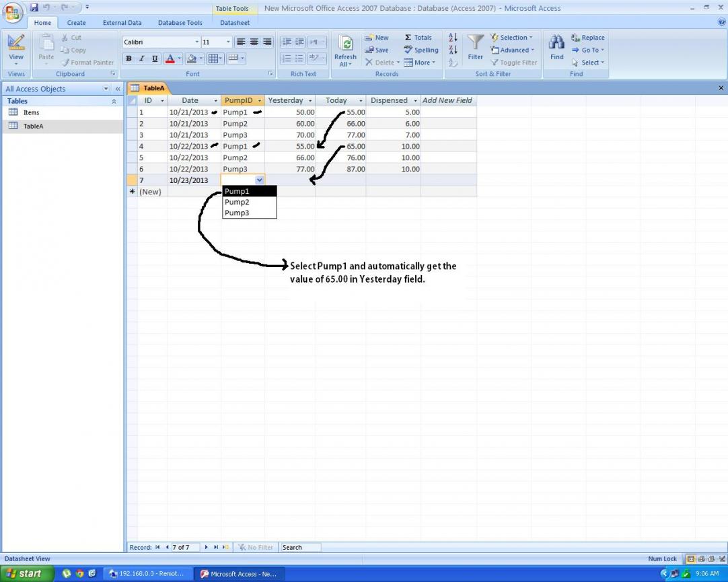Open Advanced filter dropdown

pos(513,50)
